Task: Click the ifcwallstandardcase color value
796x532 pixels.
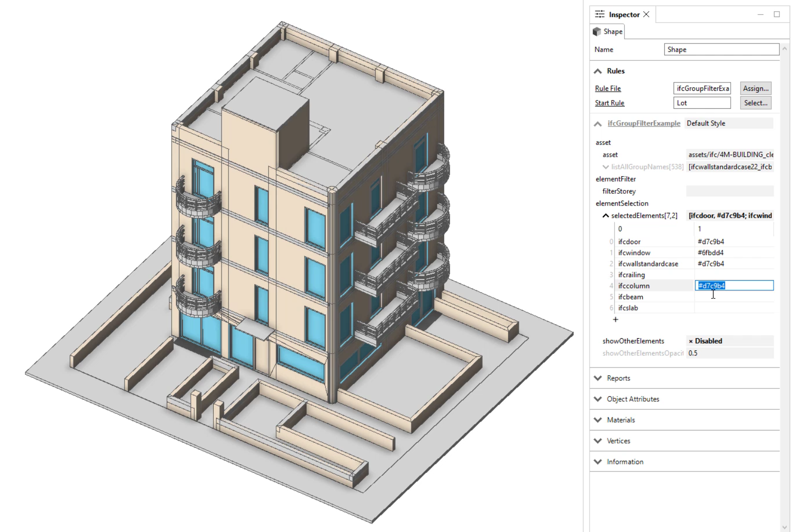Action: 734,264
